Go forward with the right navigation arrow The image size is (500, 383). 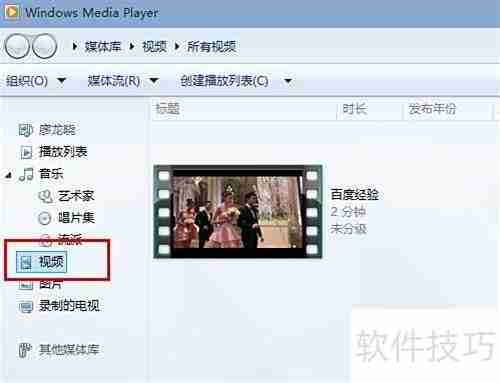44,46
